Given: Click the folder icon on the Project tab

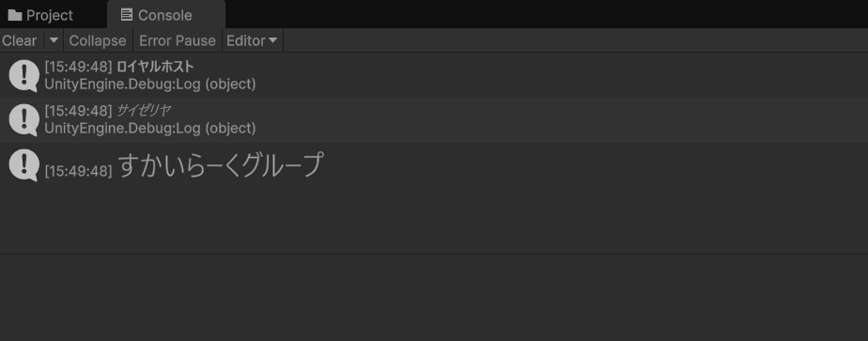Looking at the screenshot, I should point(15,15).
